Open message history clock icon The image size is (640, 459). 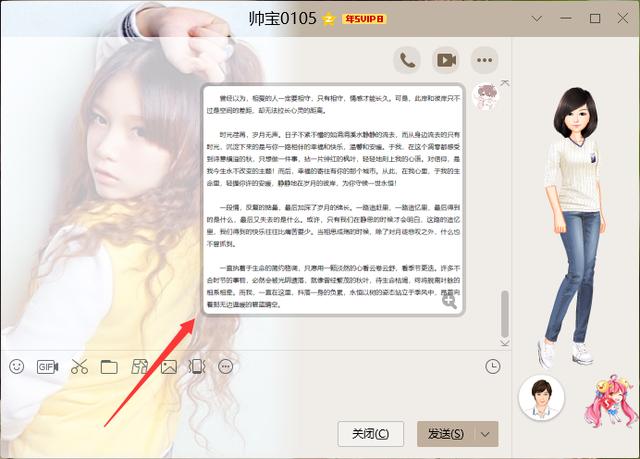click(x=493, y=366)
